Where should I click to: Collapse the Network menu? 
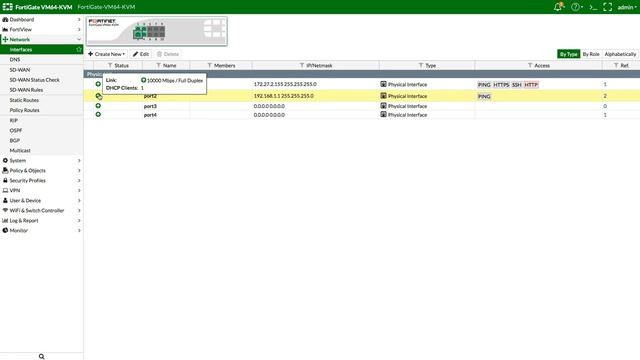coord(41,40)
